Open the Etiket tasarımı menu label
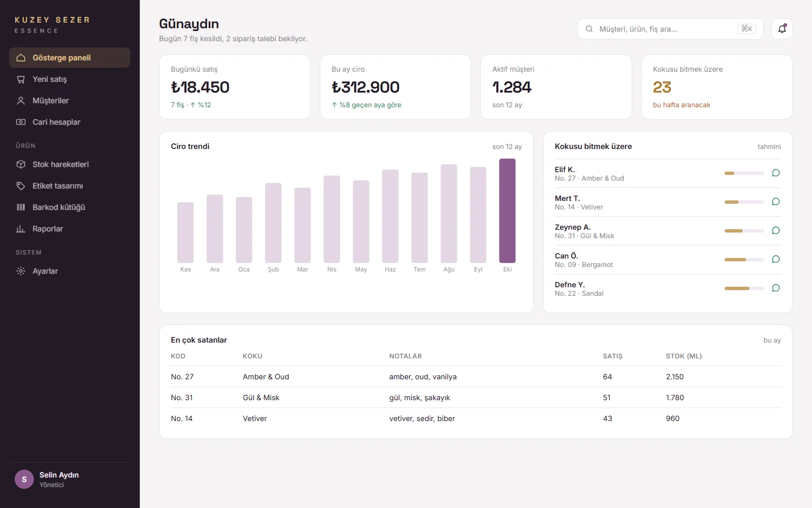This screenshot has width=812, height=508. (x=58, y=186)
